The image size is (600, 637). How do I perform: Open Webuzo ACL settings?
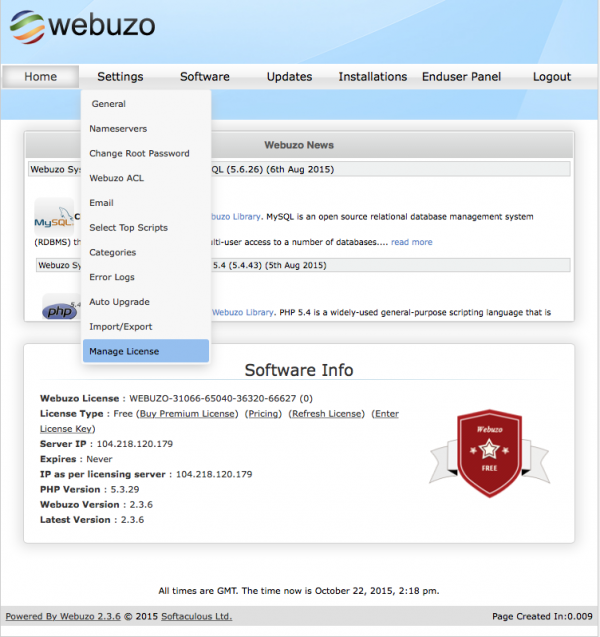[x=146, y=178]
